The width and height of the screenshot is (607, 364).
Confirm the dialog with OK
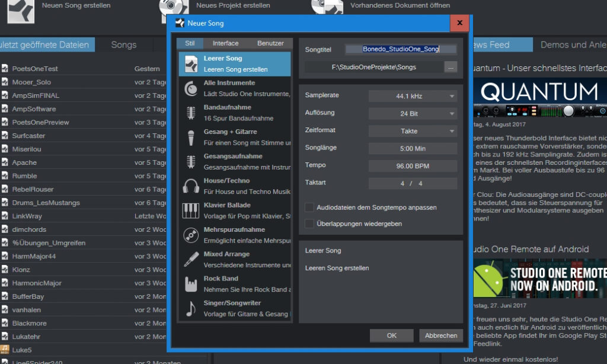click(x=391, y=336)
